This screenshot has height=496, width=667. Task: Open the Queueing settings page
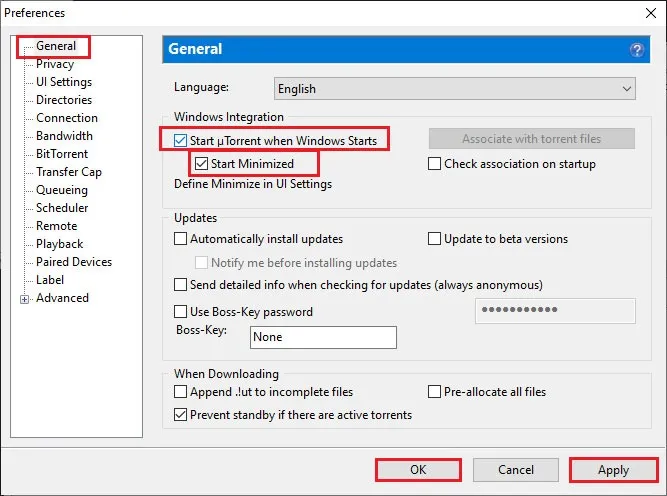point(62,190)
